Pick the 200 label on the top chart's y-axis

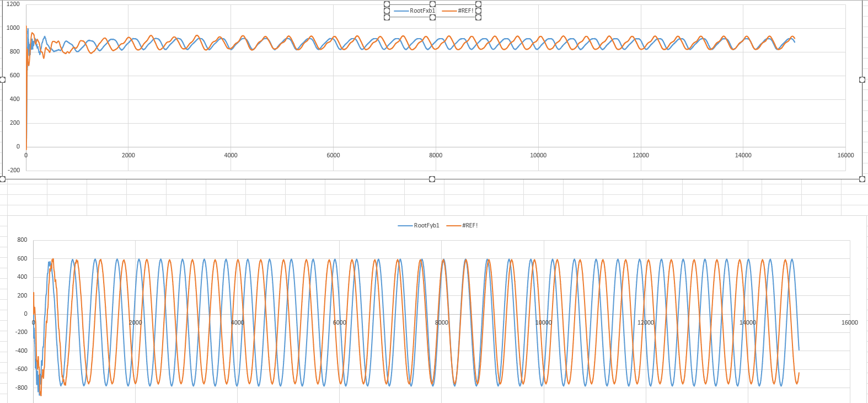point(15,123)
